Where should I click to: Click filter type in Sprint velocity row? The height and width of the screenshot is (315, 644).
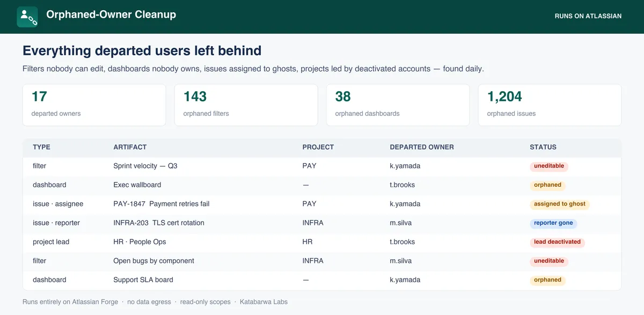click(x=40, y=166)
